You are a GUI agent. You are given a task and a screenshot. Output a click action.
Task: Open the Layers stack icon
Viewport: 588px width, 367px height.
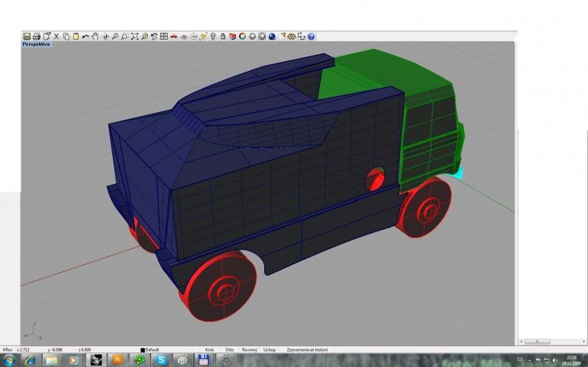232,37
